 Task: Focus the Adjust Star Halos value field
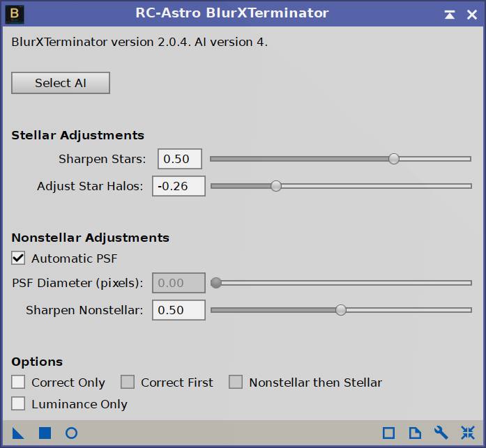179,186
